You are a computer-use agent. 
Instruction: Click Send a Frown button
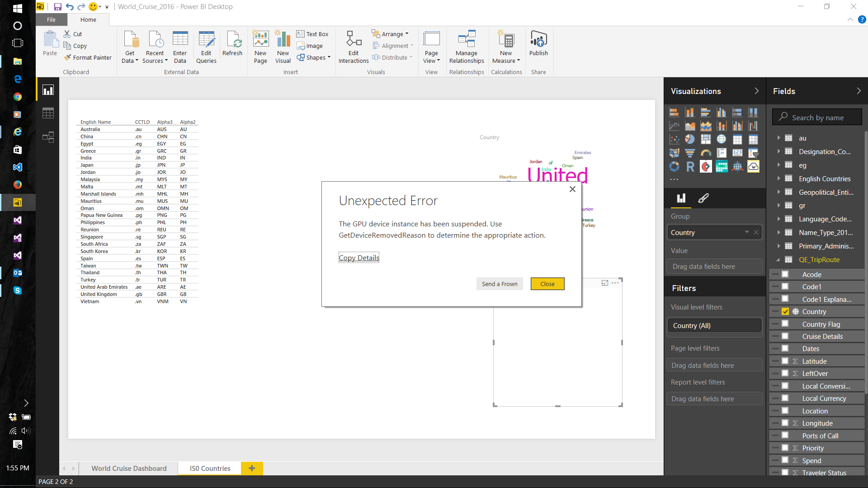(500, 284)
